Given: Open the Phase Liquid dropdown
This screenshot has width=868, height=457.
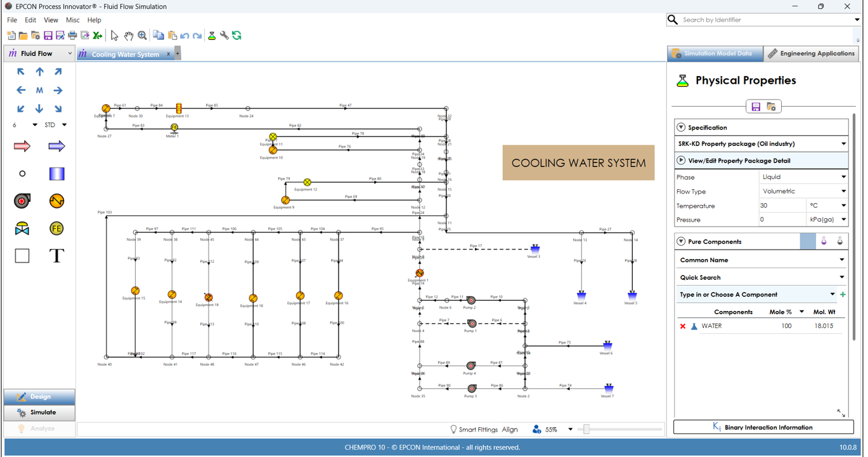Looking at the screenshot, I should tap(843, 177).
